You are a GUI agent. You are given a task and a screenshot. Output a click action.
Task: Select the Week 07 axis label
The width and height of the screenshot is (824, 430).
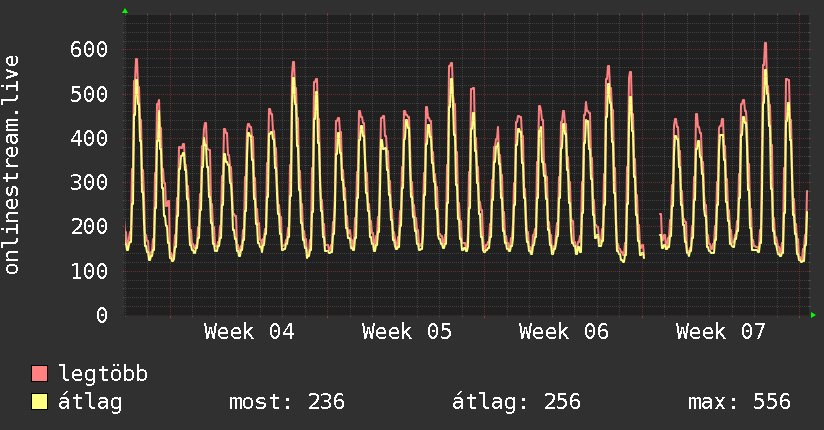click(x=721, y=332)
